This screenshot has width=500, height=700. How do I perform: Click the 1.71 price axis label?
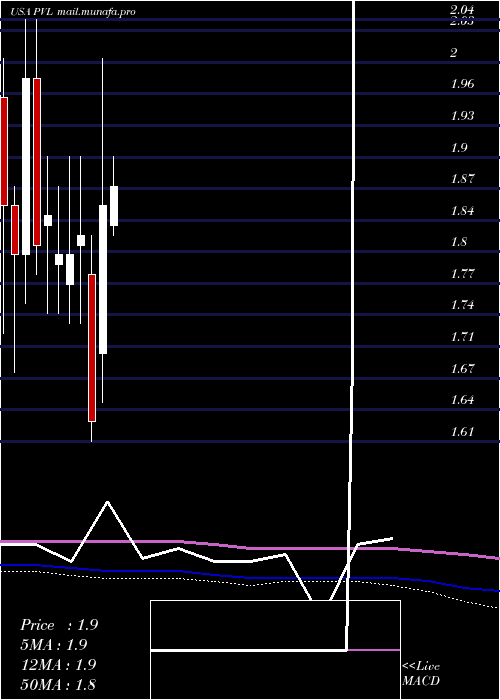(462, 337)
